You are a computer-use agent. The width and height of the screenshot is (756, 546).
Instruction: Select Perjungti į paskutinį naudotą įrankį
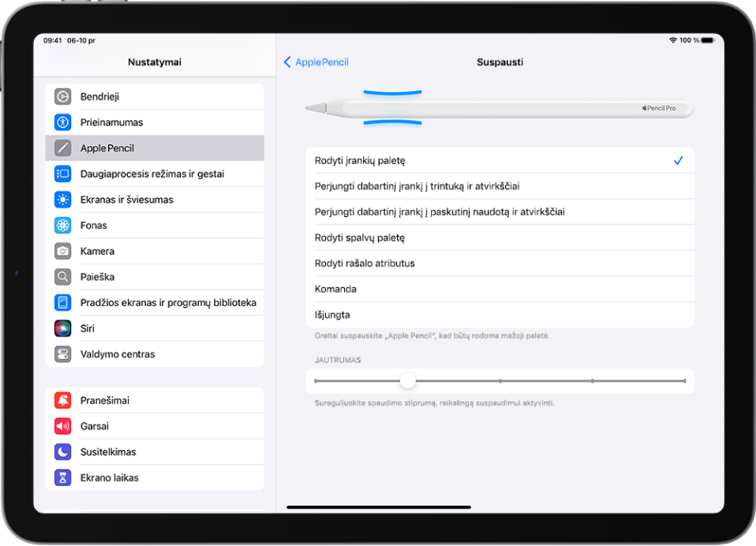(500, 212)
